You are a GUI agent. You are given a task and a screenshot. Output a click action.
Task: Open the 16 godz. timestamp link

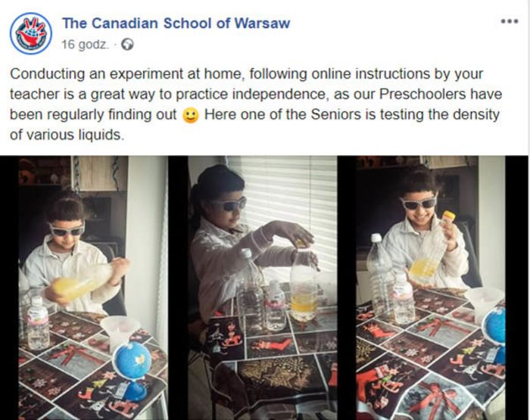point(85,44)
